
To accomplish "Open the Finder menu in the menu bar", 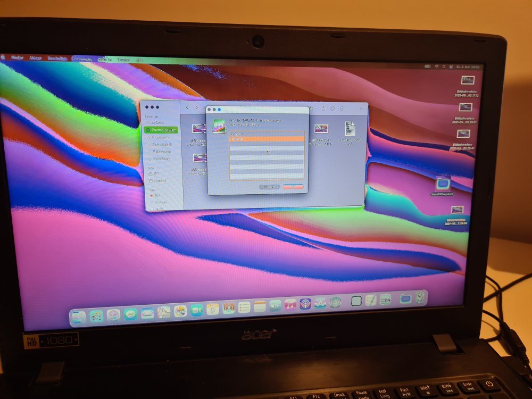I will tap(17, 57).
